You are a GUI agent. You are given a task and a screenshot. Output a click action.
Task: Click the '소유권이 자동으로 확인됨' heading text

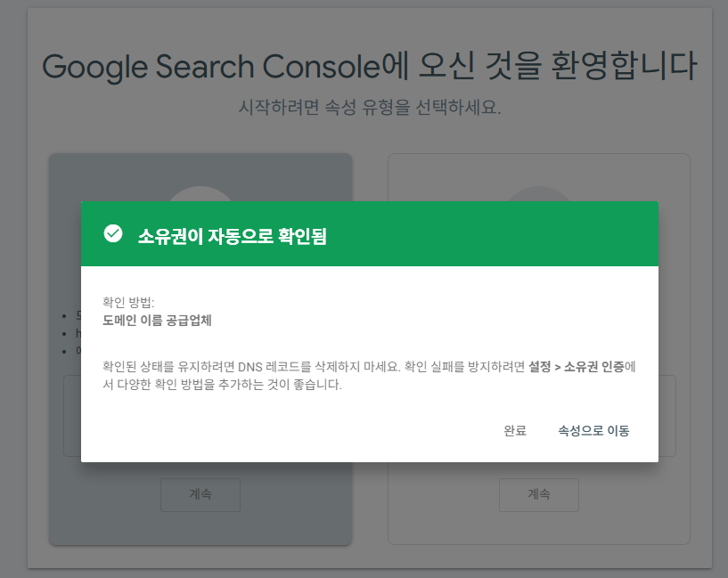[233, 236]
